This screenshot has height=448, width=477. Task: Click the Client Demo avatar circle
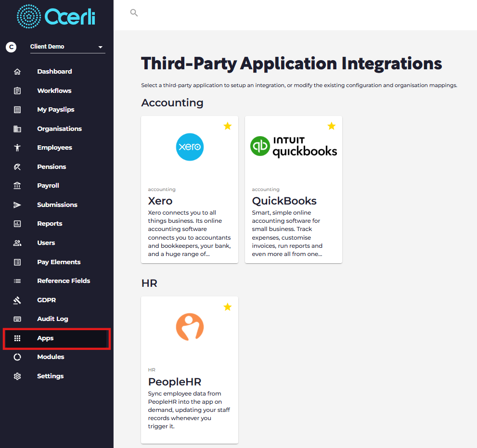tap(11, 47)
